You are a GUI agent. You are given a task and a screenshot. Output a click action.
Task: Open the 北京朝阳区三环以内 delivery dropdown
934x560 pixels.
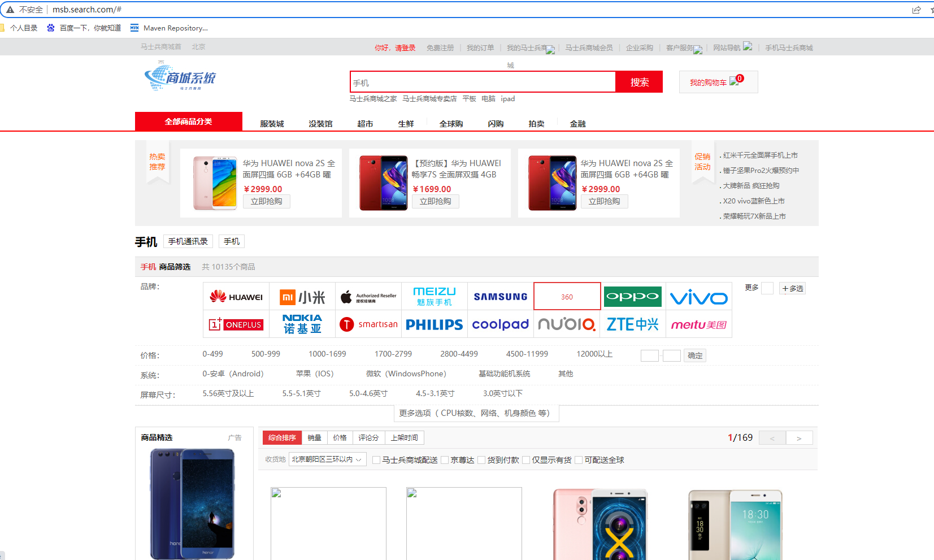pyautogui.click(x=326, y=459)
